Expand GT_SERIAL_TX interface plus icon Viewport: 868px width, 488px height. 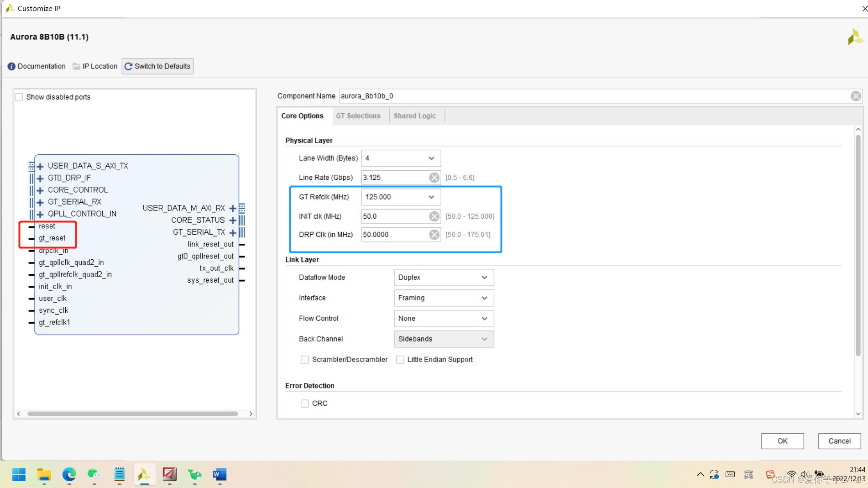(x=233, y=232)
